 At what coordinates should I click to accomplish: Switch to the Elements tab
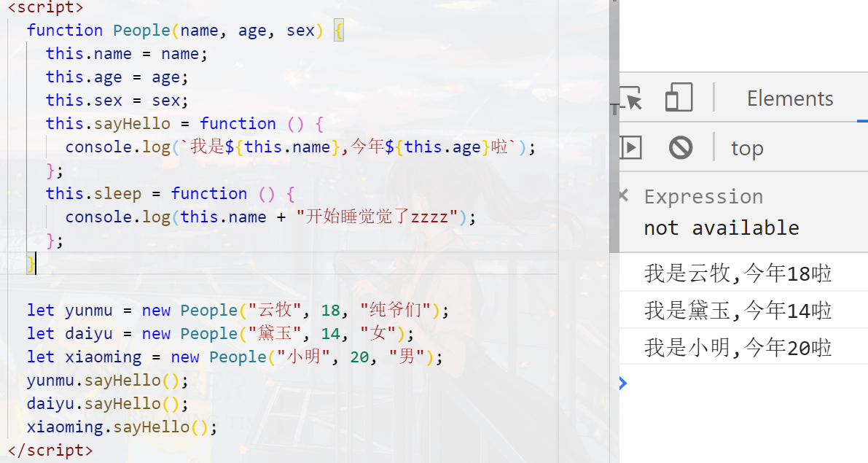[x=790, y=98]
